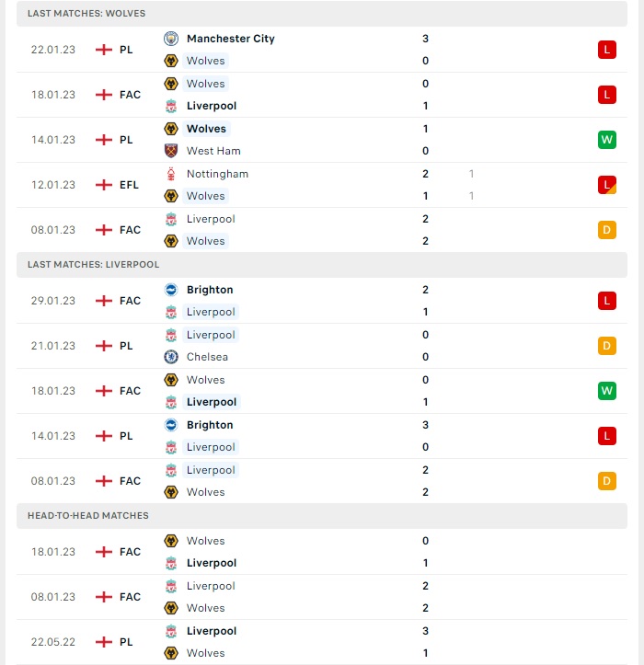Click the half-orange L badge on the Nottingham match
644x665 pixels.
click(606, 185)
